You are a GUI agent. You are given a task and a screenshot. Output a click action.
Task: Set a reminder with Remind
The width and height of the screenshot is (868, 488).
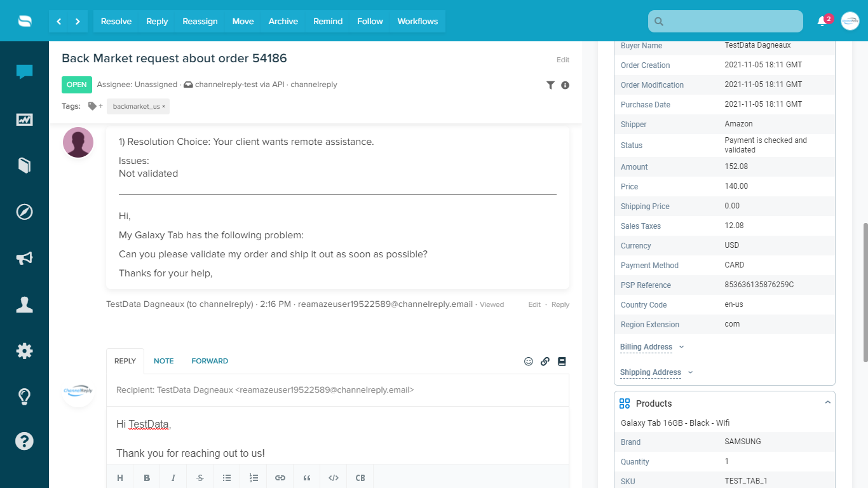click(328, 21)
